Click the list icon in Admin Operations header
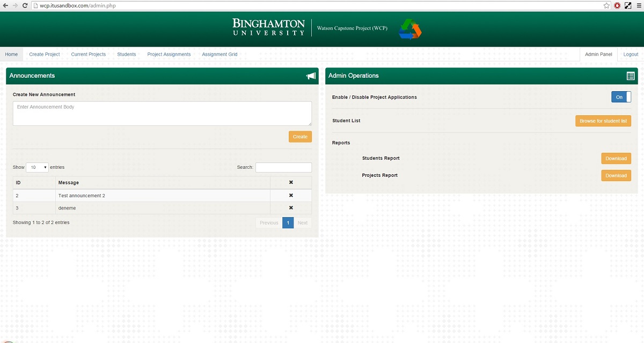644x343 pixels. click(x=631, y=76)
